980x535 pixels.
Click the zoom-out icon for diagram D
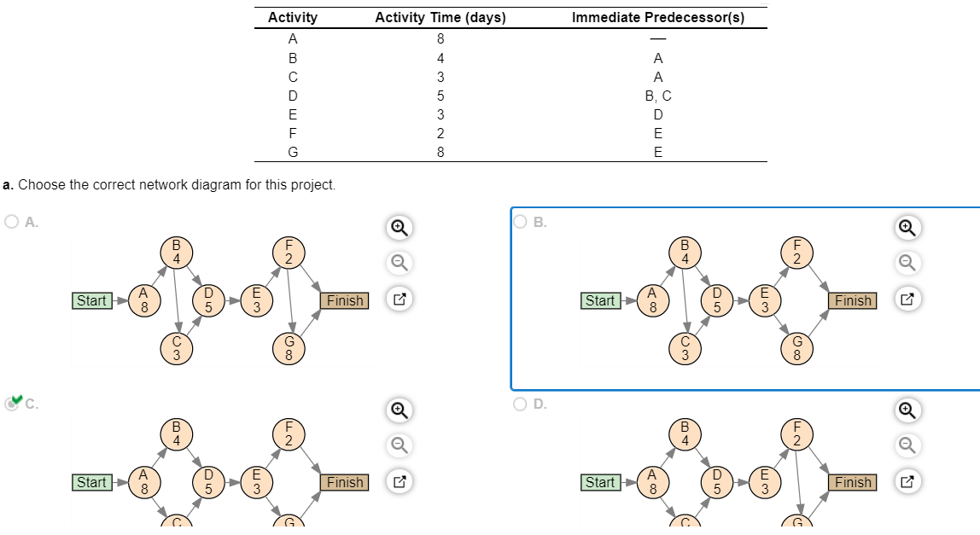[907, 444]
